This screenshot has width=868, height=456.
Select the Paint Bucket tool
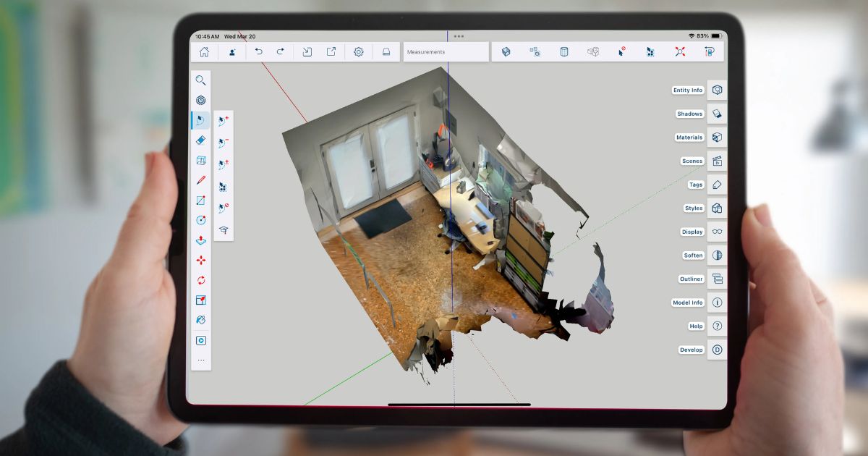tap(201, 320)
